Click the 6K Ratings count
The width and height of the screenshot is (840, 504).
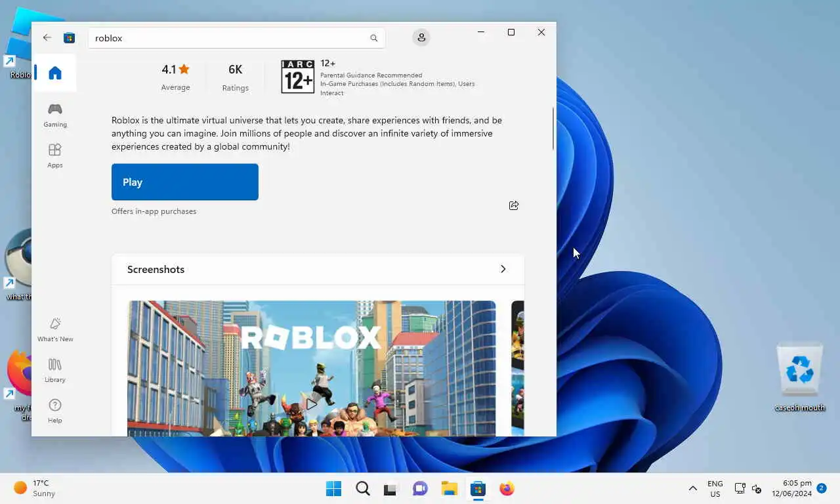pyautogui.click(x=235, y=77)
